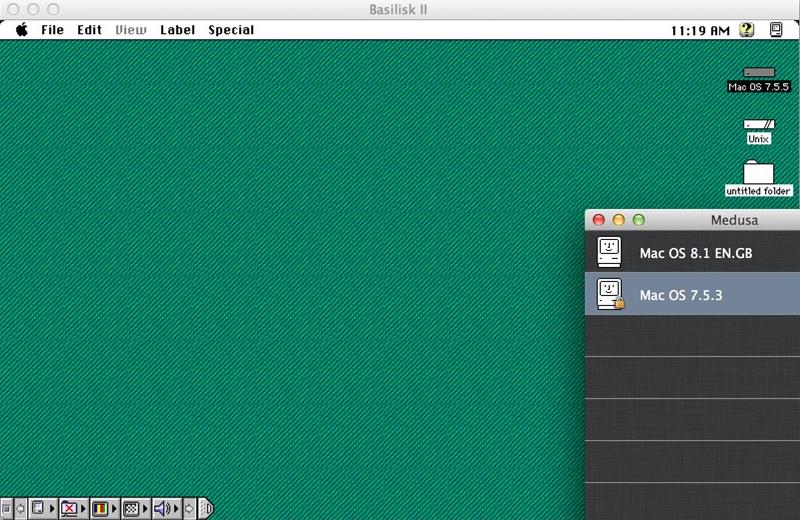Image resolution: width=800 pixels, height=520 pixels.
Task: Click the AppleTalk switch Control Strip icon
Action: [38, 508]
